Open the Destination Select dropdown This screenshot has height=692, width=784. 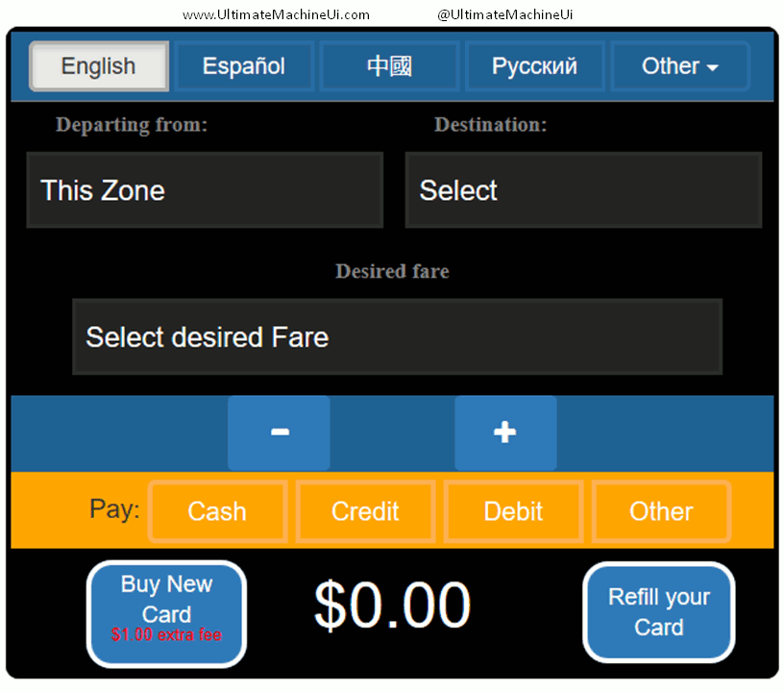pyautogui.click(x=583, y=190)
